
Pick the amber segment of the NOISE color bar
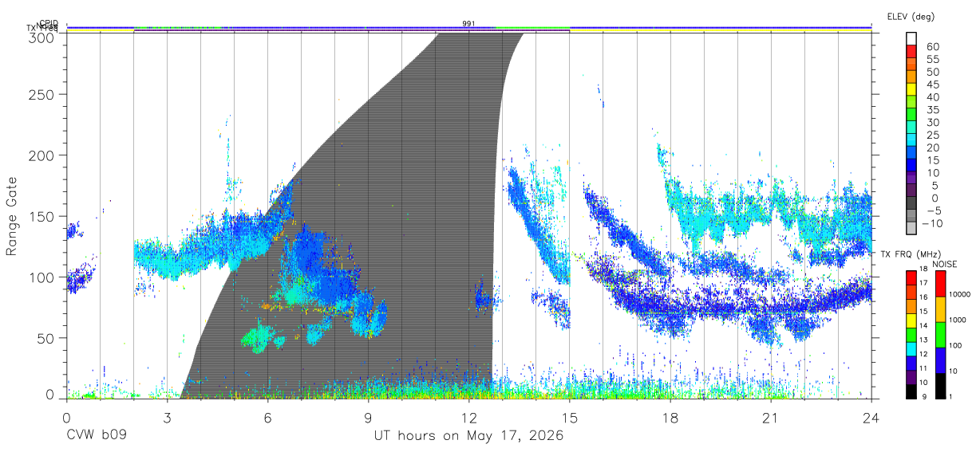tap(941, 309)
